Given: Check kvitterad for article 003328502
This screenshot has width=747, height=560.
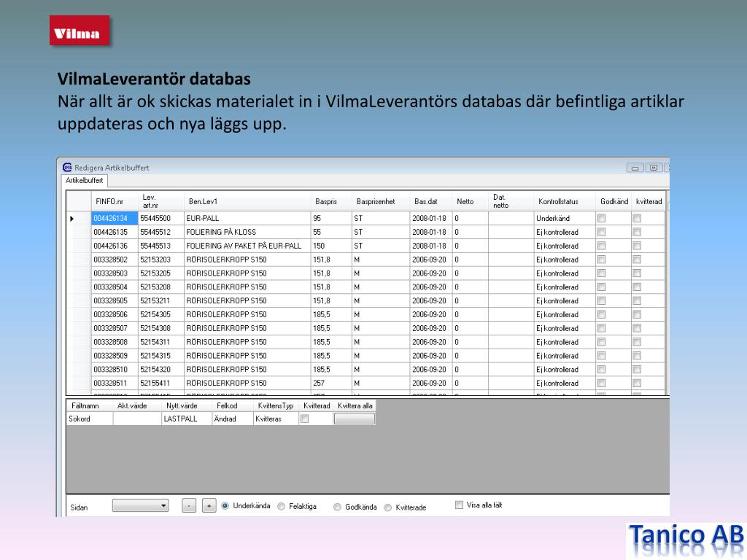Looking at the screenshot, I should tap(637, 260).
